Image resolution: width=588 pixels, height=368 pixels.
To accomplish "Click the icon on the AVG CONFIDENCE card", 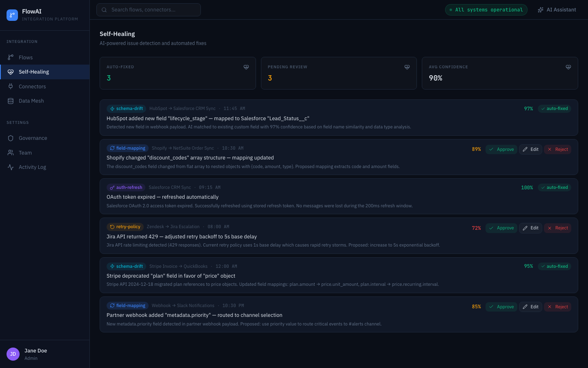I will (x=568, y=67).
